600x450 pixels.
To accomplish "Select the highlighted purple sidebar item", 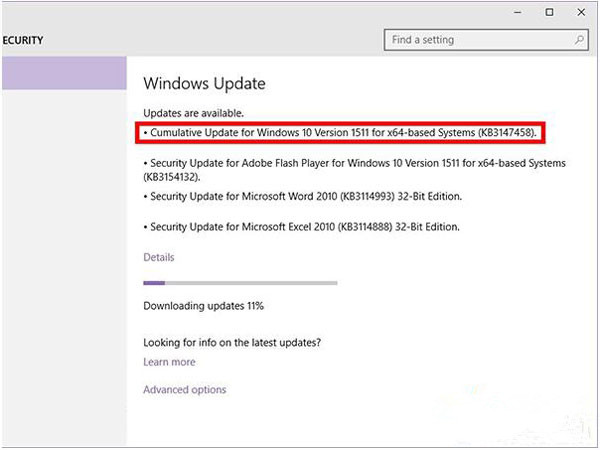I will [x=63, y=73].
